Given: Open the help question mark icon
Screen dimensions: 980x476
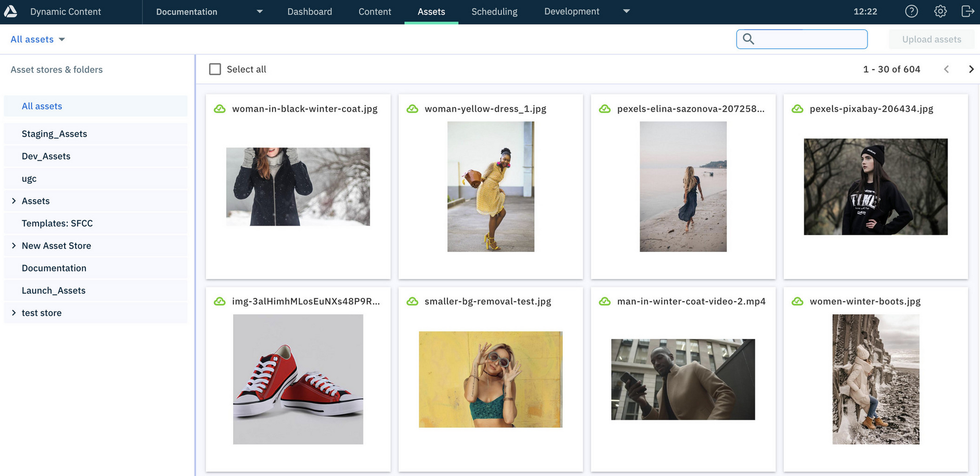Looking at the screenshot, I should (x=911, y=11).
